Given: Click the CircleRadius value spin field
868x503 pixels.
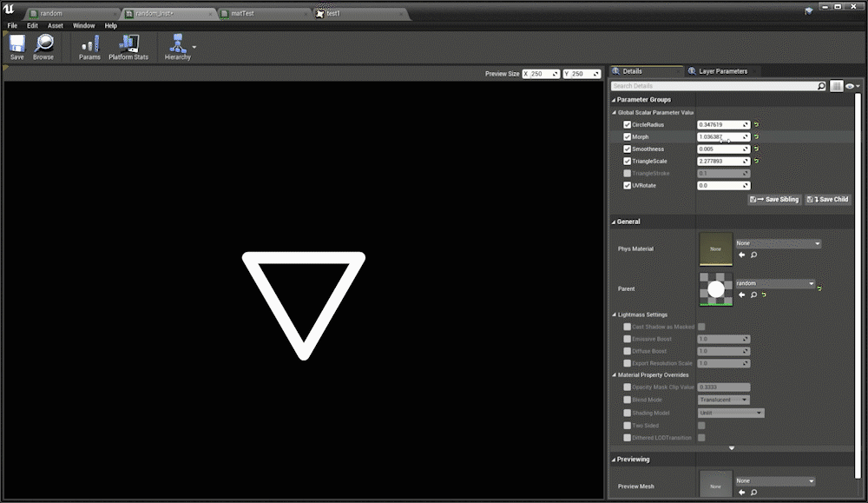Looking at the screenshot, I should click(x=724, y=124).
